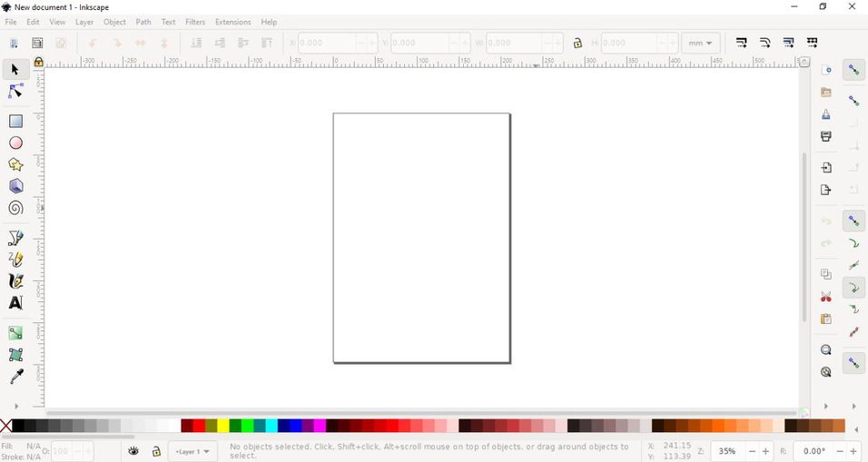
Task: Open the color palette menu arrow
Action: (x=857, y=429)
